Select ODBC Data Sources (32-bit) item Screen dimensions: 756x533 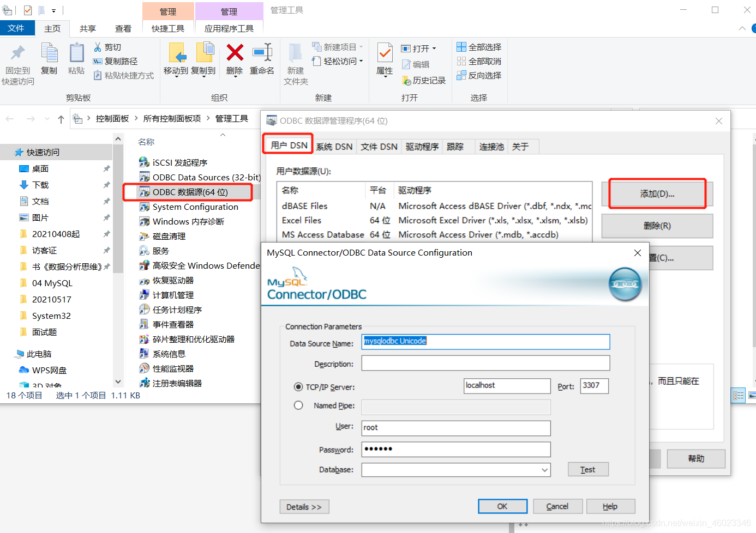200,178
